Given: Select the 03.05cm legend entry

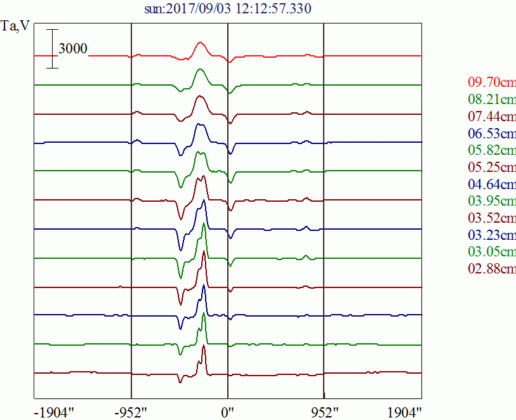Looking at the screenshot, I should coord(492,252).
